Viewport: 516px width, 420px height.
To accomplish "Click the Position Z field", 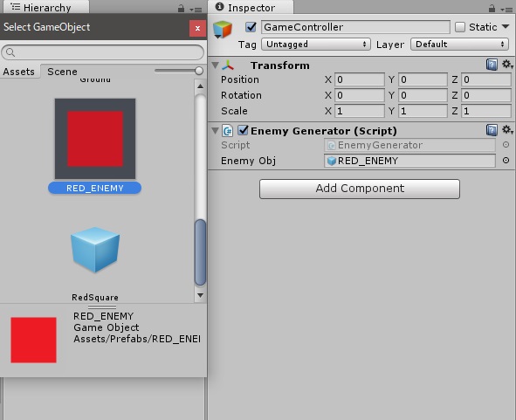I will coord(486,79).
